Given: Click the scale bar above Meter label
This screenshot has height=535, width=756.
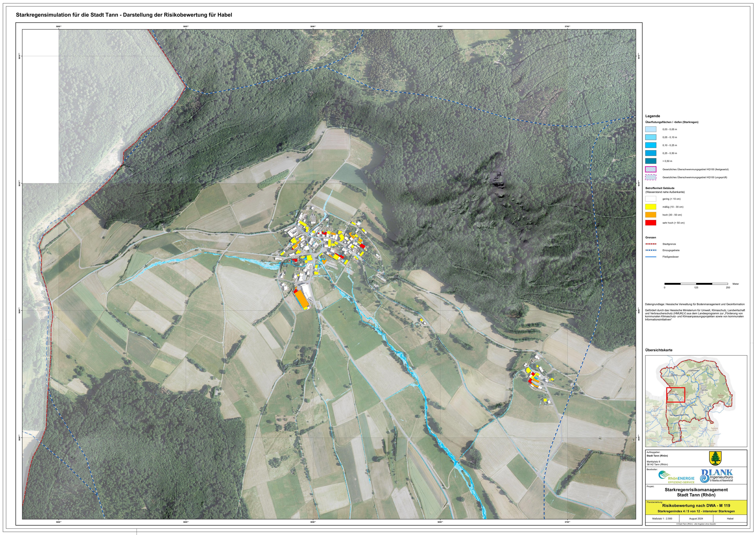Looking at the screenshot, I should 696,284.
